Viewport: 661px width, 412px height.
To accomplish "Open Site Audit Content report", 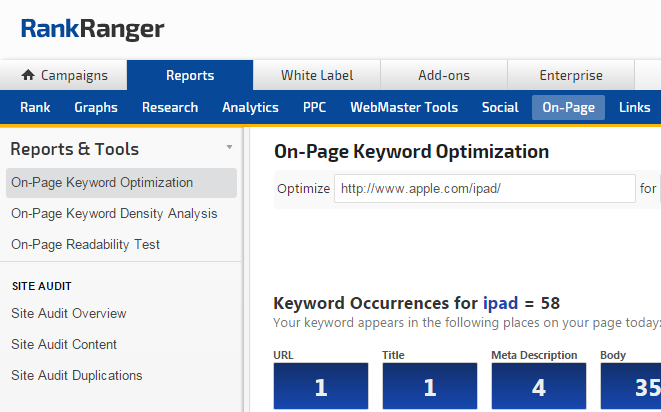I will [x=64, y=345].
